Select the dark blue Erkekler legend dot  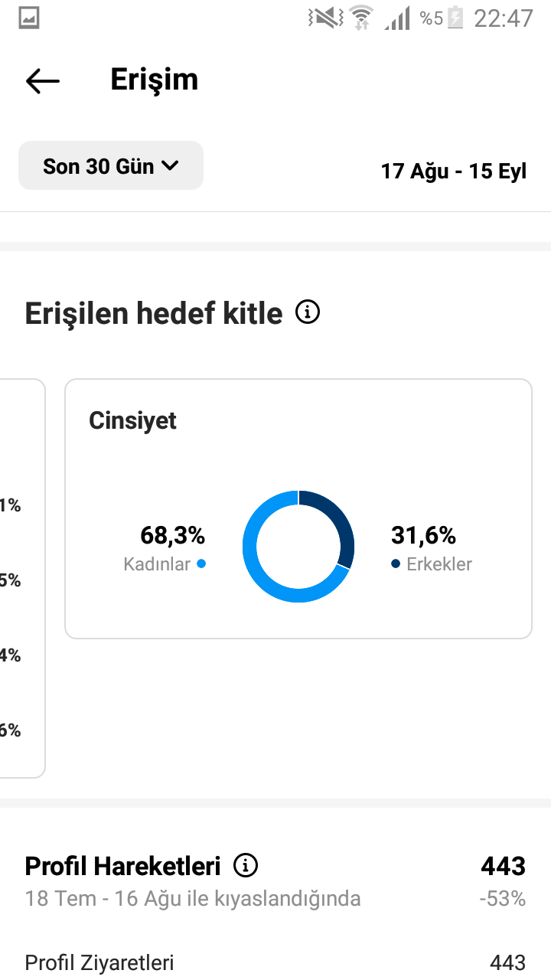coord(396,563)
